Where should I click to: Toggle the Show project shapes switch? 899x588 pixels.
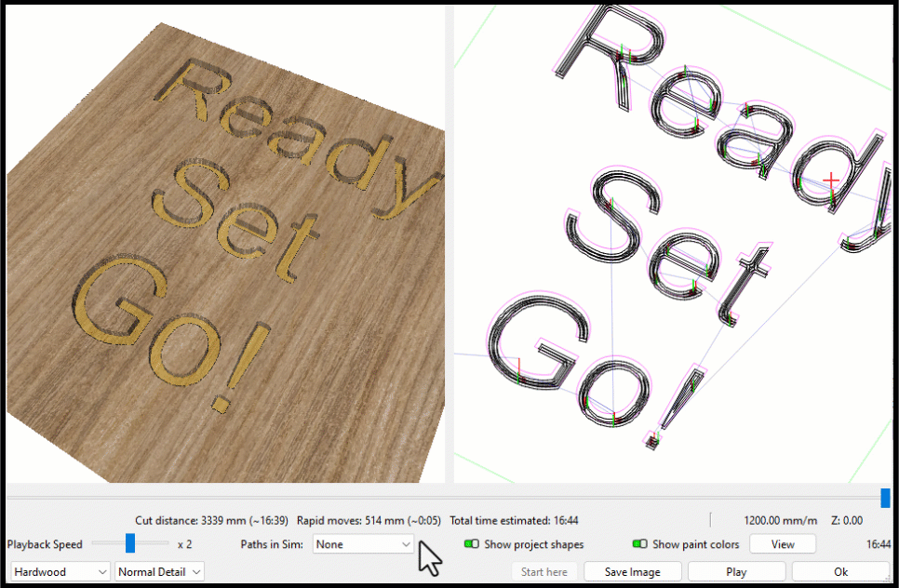(472, 544)
